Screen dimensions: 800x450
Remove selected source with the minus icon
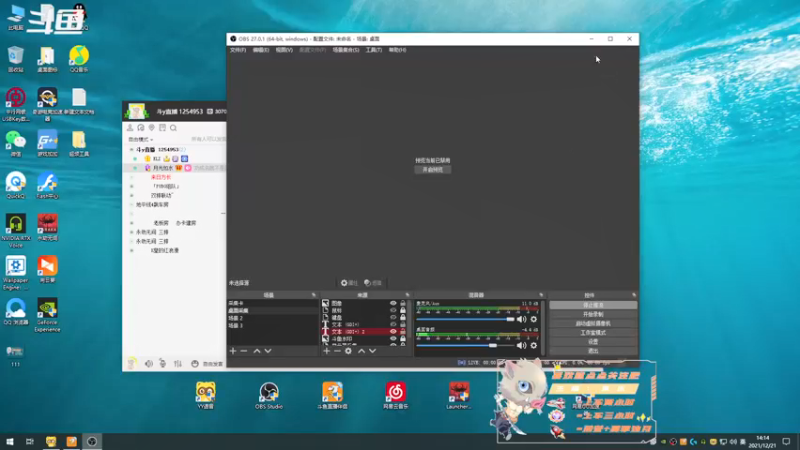[337, 351]
